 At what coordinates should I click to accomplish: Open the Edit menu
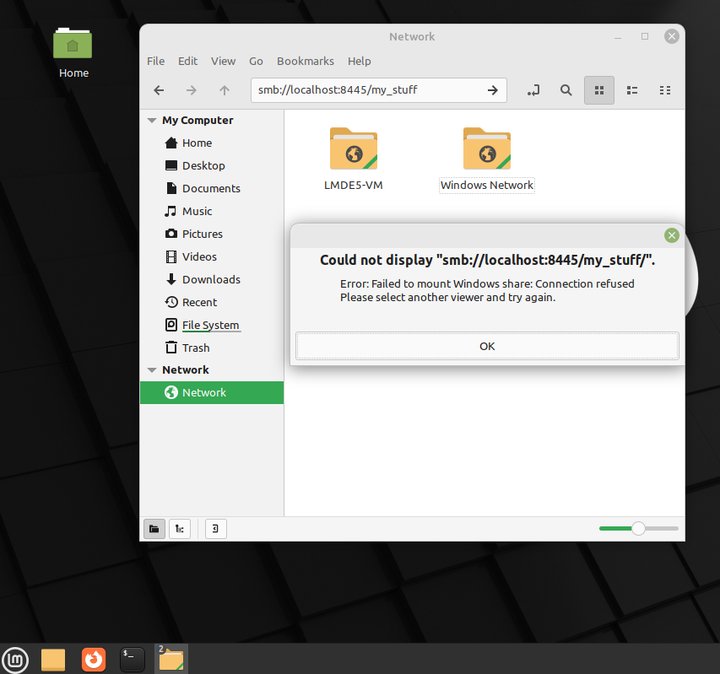(x=188, y=61)
